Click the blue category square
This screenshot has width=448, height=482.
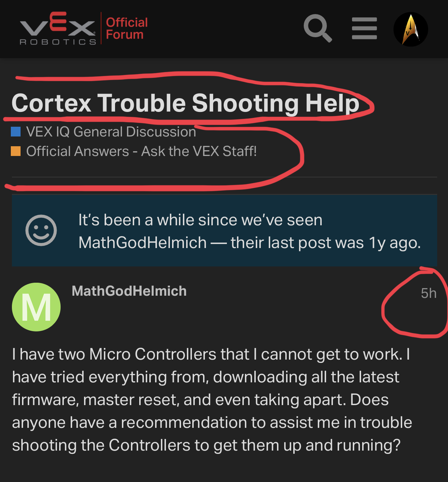16,131
